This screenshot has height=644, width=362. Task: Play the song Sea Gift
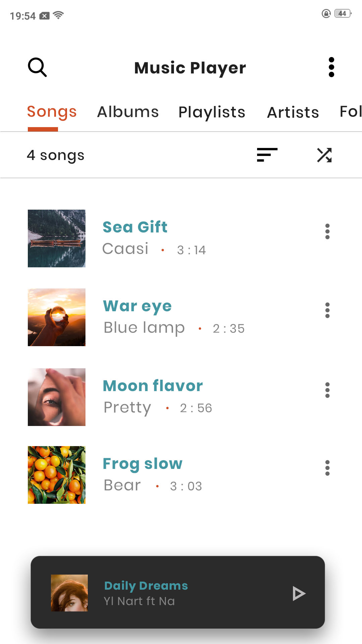pos(135,227)
